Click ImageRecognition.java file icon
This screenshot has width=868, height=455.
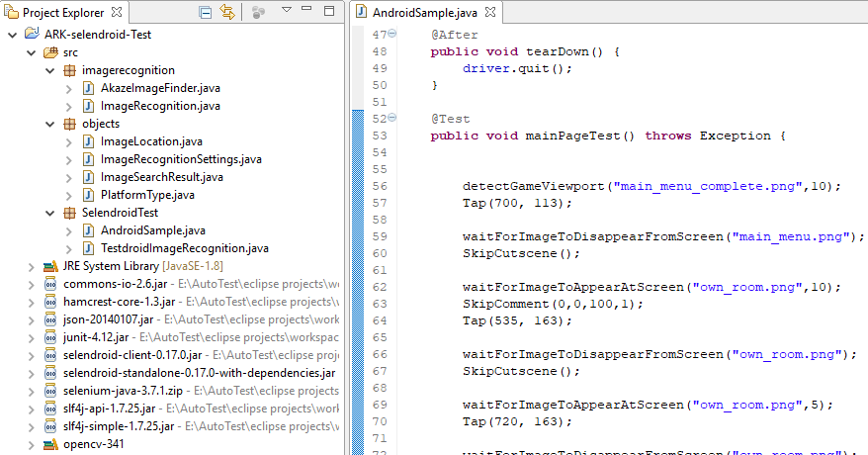[x=88, y=106]
